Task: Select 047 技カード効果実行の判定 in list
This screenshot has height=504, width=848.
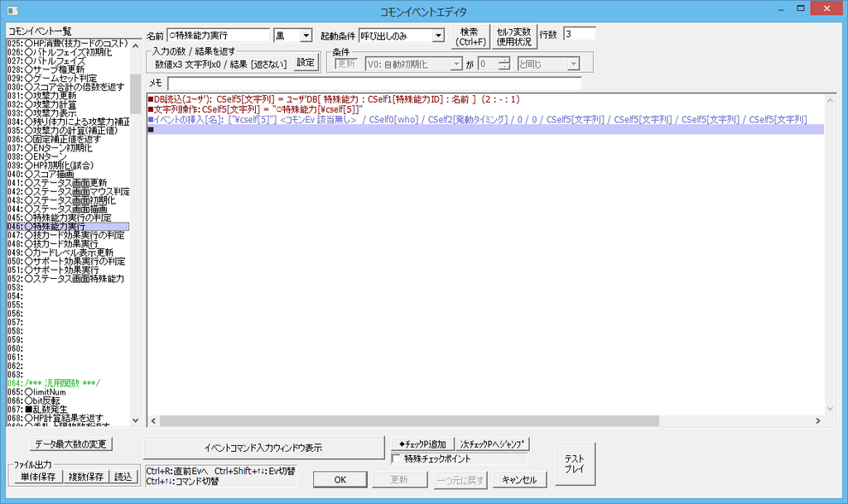Action: pyautogui.click(x=68, y=235)
